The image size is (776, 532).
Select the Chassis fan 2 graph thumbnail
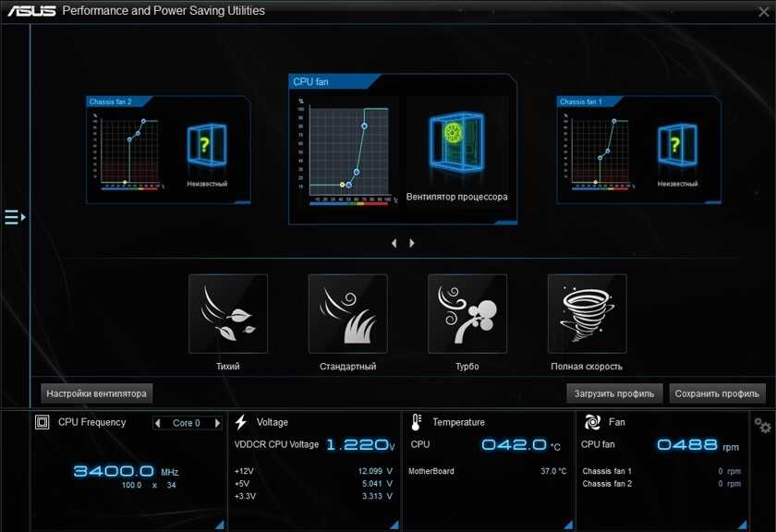pyautogui.click(x=128, y=151)
